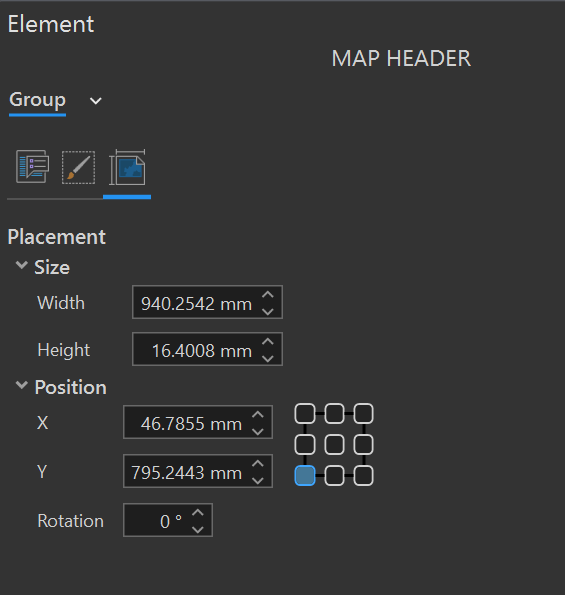Set anchor point to middle-right
The image size is (565, 595).
pyautogui.click(x=364, y=444)
